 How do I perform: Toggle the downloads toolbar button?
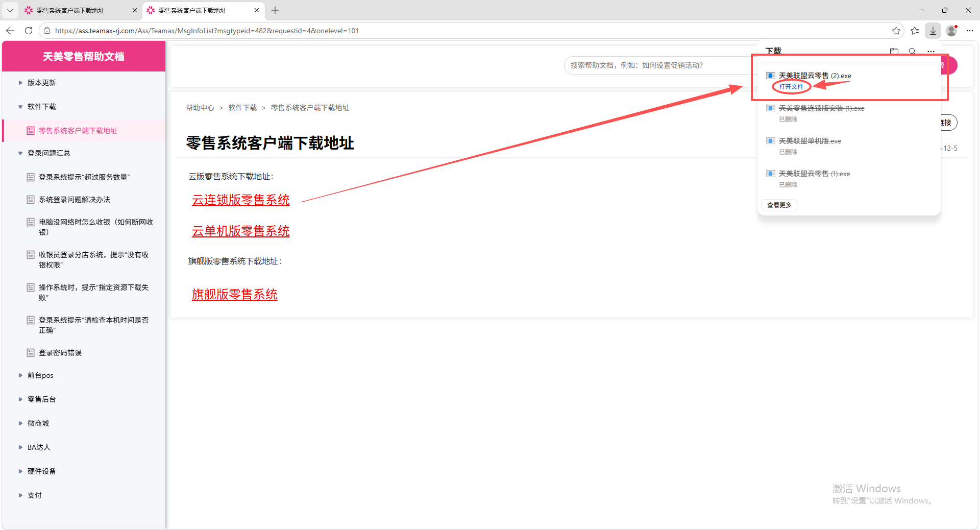(x=933, y=31)
